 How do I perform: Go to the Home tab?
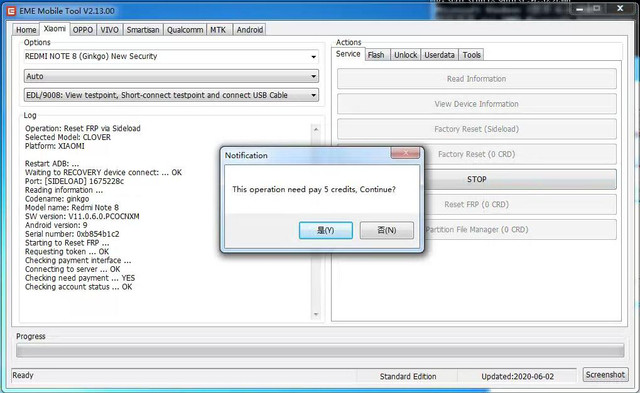(26, 30)
